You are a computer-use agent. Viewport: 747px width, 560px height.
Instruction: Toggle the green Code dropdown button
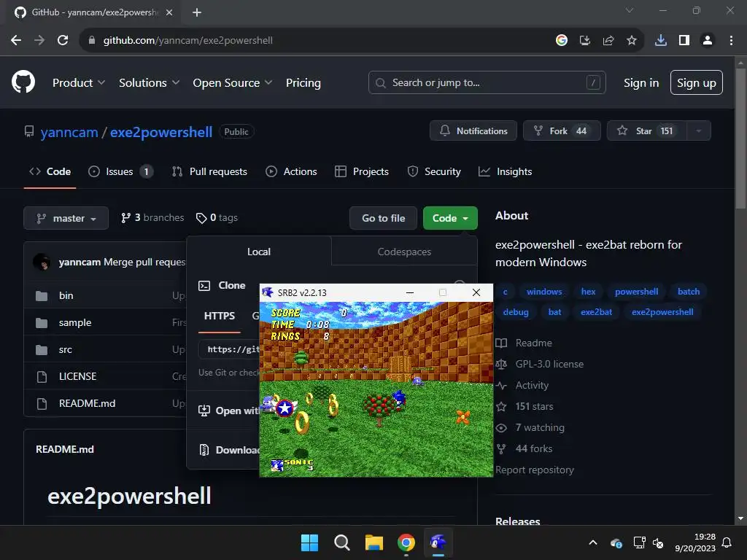click(x=450, y=218)
